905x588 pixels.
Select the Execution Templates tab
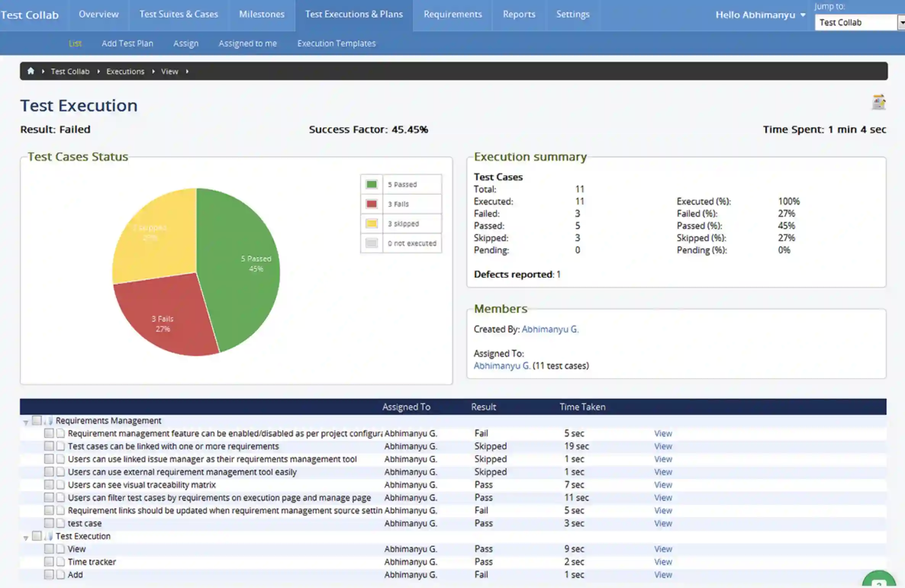point(337,43)
